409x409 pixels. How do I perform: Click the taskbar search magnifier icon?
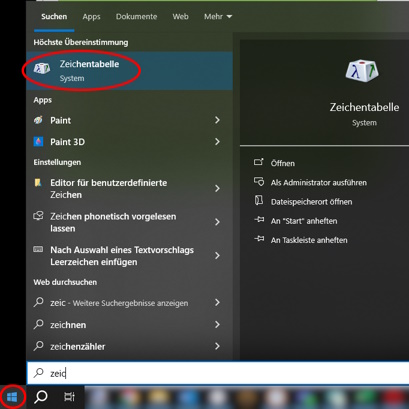[41, 397]
